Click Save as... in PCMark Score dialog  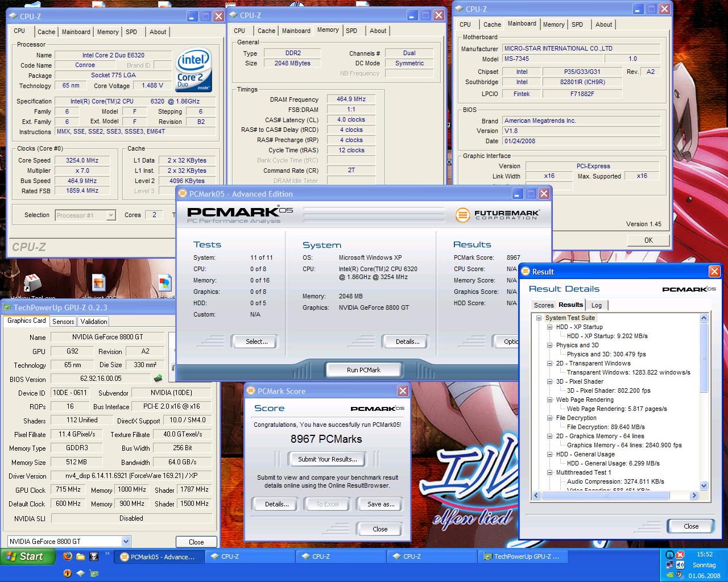[380, 504]
